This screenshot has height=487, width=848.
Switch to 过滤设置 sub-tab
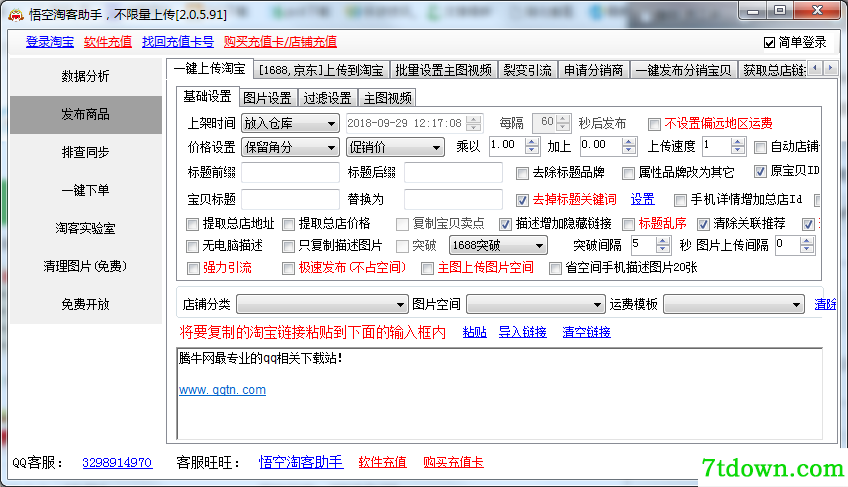point(327,98)
